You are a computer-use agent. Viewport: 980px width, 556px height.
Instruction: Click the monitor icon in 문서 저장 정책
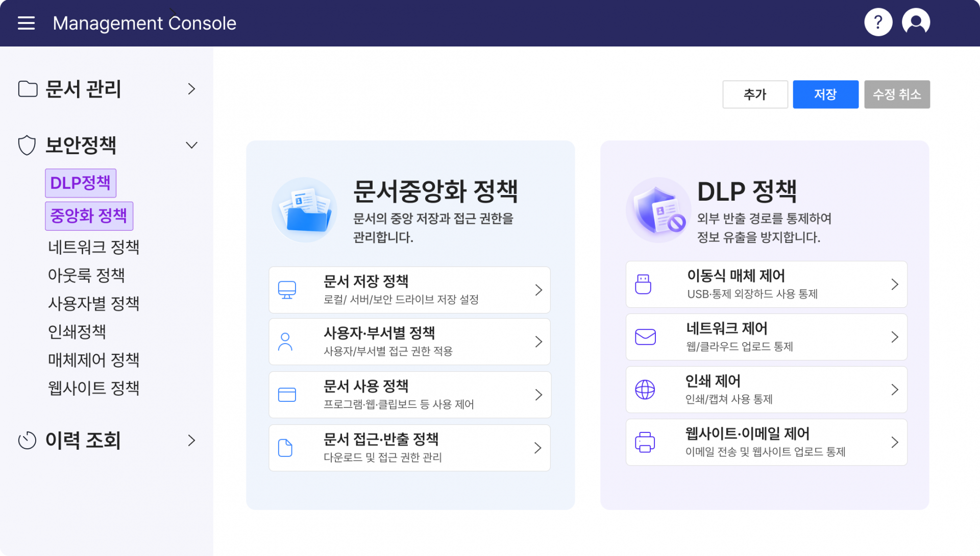point(287,290)
